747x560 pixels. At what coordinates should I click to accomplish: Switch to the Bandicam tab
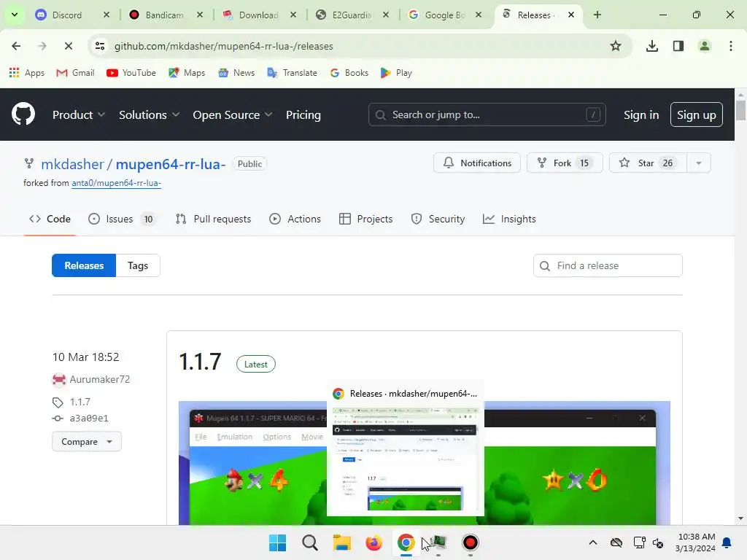point(164,15)
